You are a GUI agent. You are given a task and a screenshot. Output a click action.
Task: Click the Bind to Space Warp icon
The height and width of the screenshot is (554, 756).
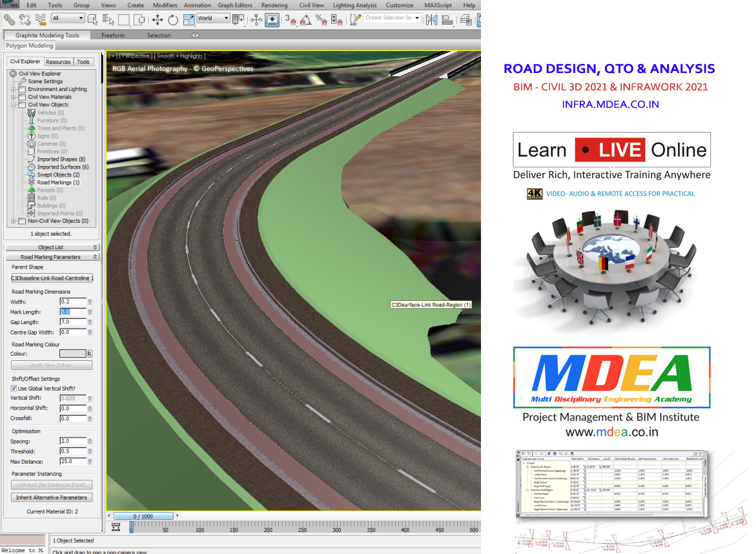41,20
